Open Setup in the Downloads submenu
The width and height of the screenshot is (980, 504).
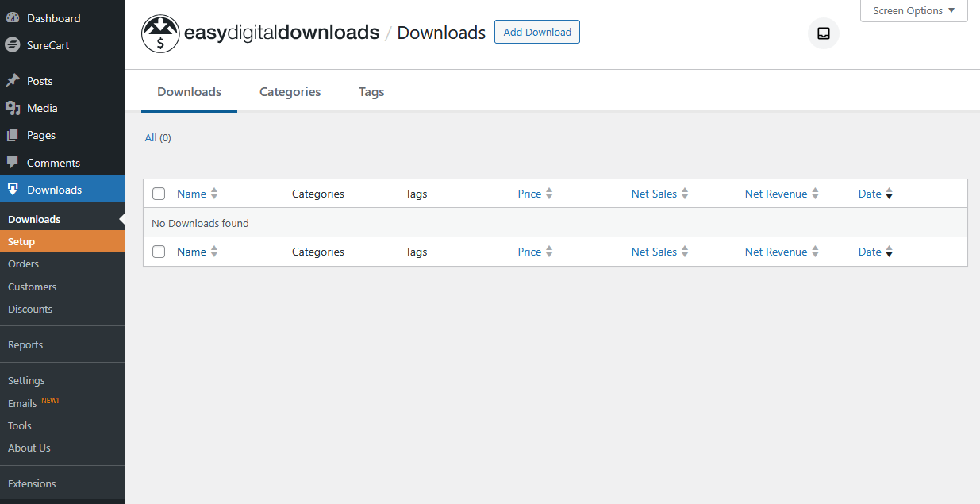[63, 241]
